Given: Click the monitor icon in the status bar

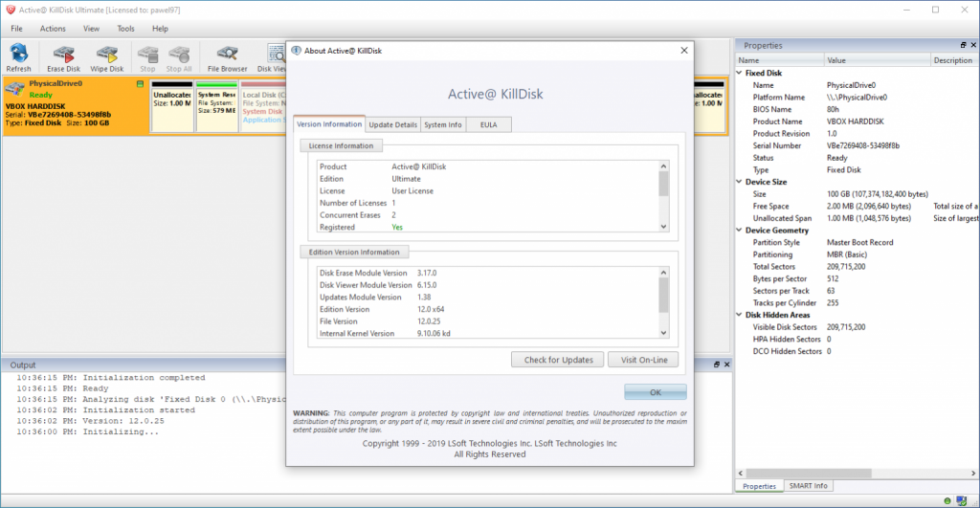Looking at the screenshot, I should tap(961, 501).
